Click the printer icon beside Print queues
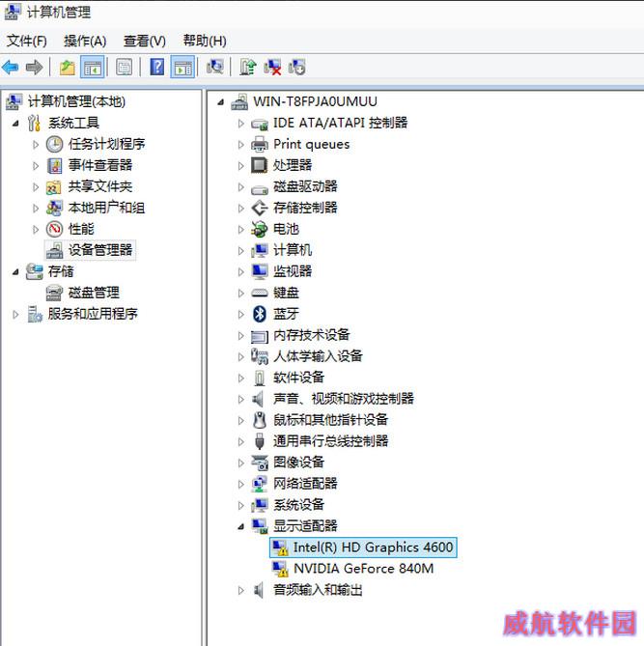Screen dimensions: 644x646 [x=260, y=145]
